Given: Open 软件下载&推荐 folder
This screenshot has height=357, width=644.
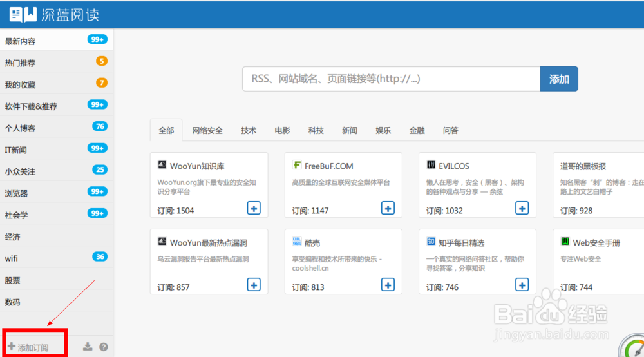Looking at the screenshot, I should tap(56, 106).
